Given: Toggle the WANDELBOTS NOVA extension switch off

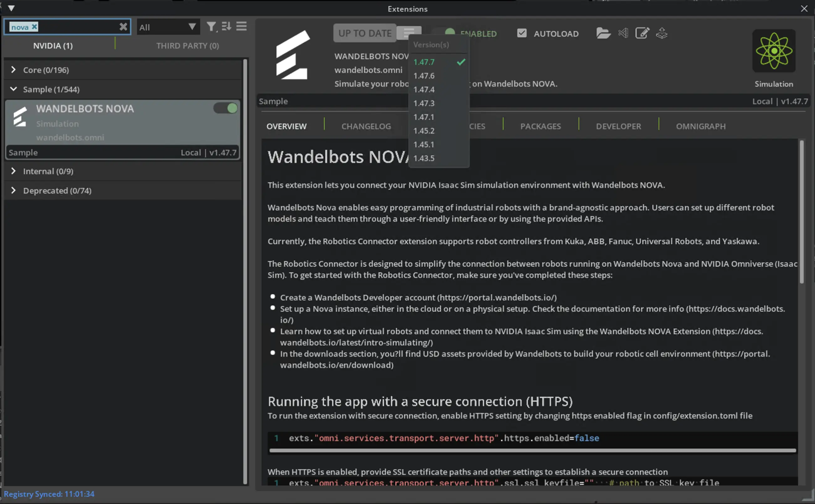Looking at the screenshot, I should coord(225,108).
